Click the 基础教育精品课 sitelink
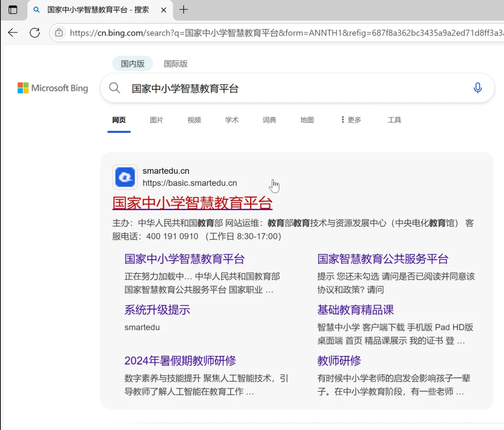 355,310
